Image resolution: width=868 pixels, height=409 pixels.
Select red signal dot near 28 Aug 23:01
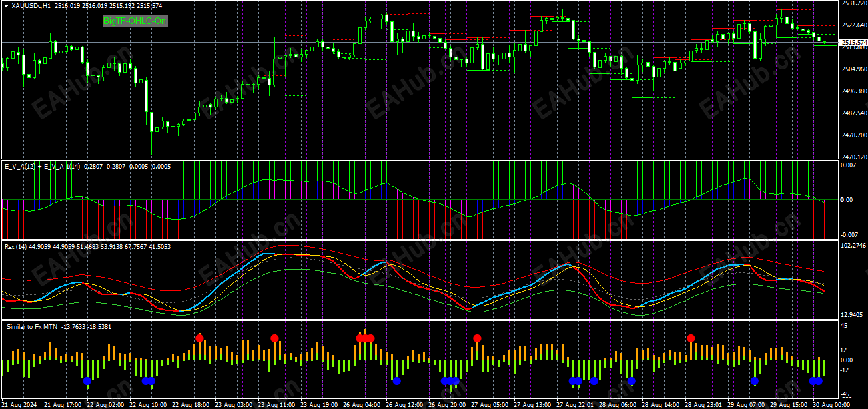(x=691, y=338)
